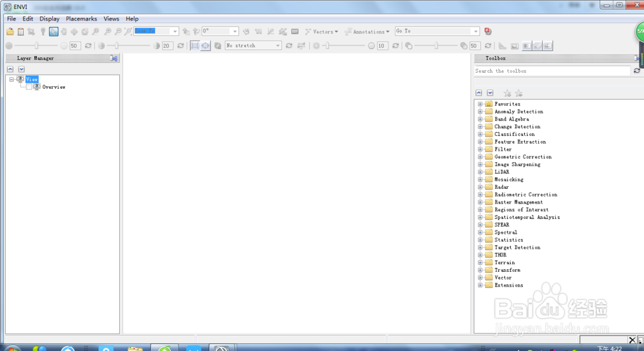Click the Annotations text icon
This screenshot has width=644, height=351.
(x=348, y=32)
